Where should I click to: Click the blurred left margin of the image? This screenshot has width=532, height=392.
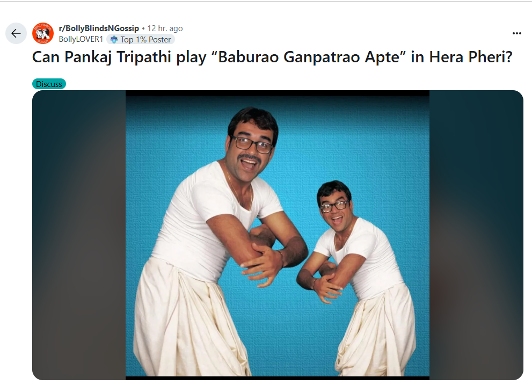point(79,235)
